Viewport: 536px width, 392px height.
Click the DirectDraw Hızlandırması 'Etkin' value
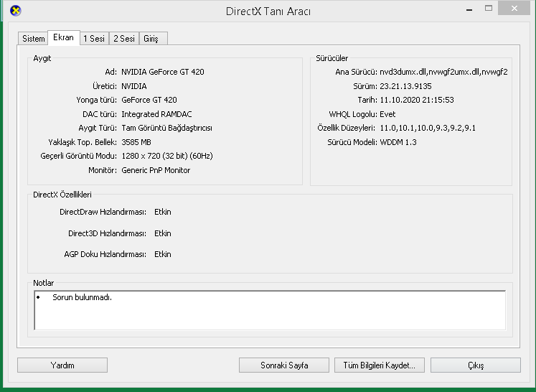coord(163,212)
